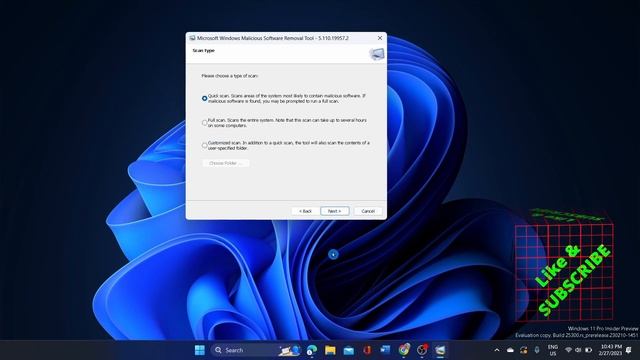
Task: Open the Mail app on the taskbar
Action: (x=349, y=350)
